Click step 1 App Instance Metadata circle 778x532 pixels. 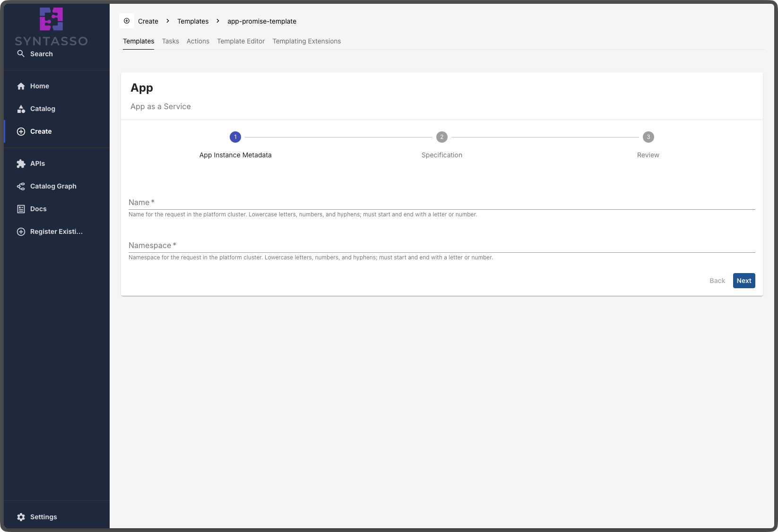(235, 137)
